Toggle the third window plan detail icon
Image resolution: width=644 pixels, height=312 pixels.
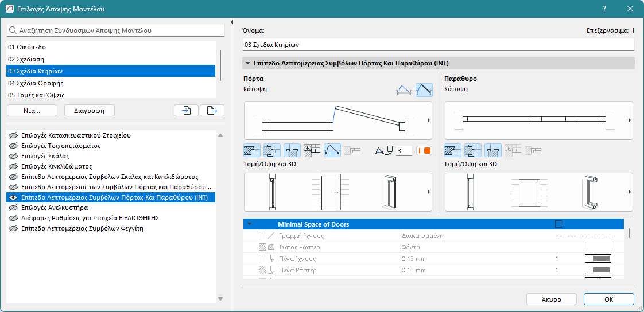pyautogui.click(x=493, y=150)
